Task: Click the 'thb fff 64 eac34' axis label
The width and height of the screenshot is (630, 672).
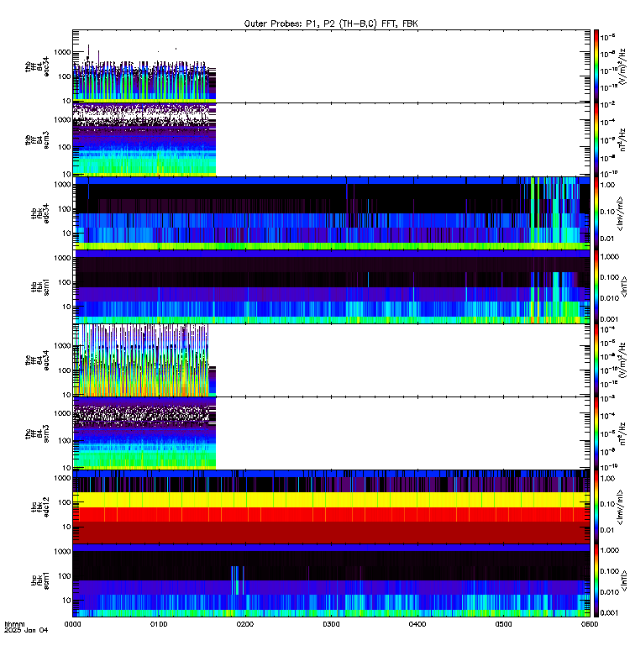Action: 37,66
